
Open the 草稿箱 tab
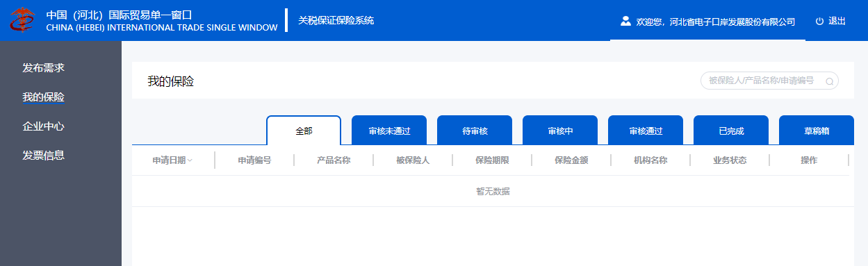tap(817, 131)
